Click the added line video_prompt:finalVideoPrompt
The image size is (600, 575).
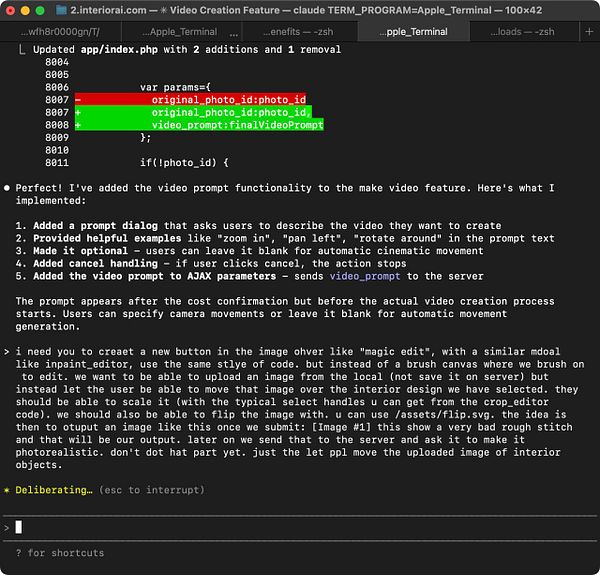199,125
